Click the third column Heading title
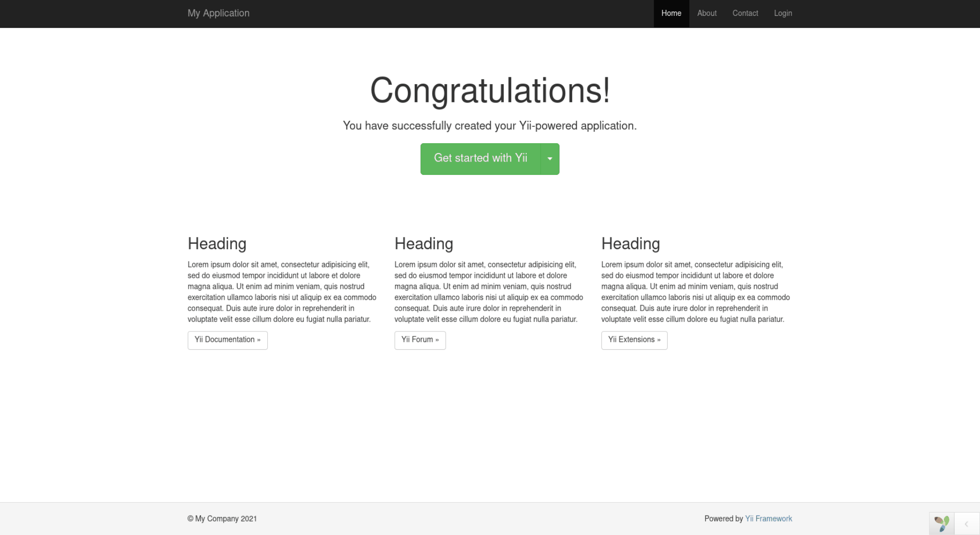The image size is (980, 535). point(630,244)
